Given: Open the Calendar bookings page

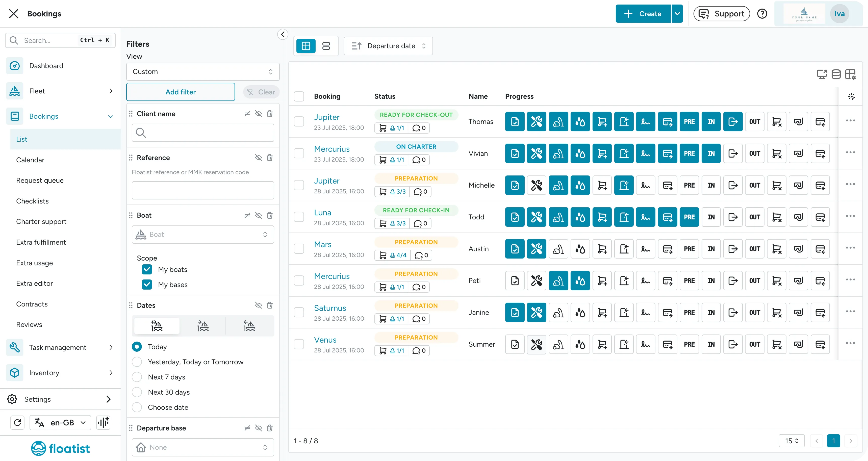Looking at the screenshot, I should [x=30, y=160].
